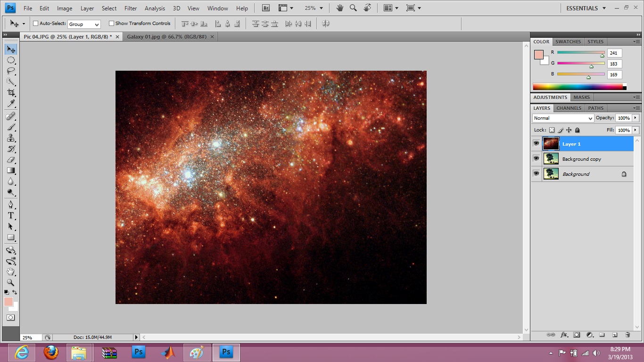Switch to the Paths tab

pos(595,108)
